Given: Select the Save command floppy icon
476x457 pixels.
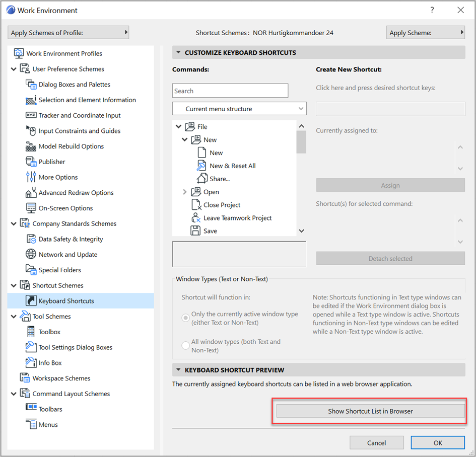Looking at the screenshot, I should click(x=195, y=231).
